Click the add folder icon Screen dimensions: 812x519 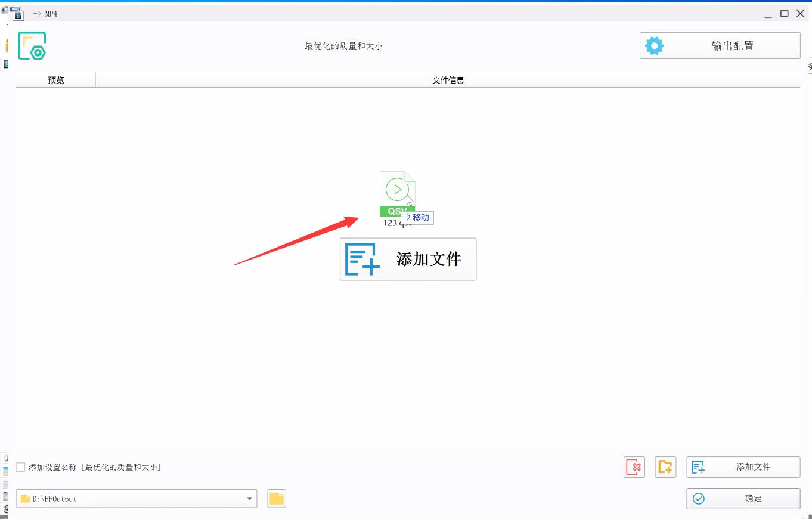click(x=665, y=467)
